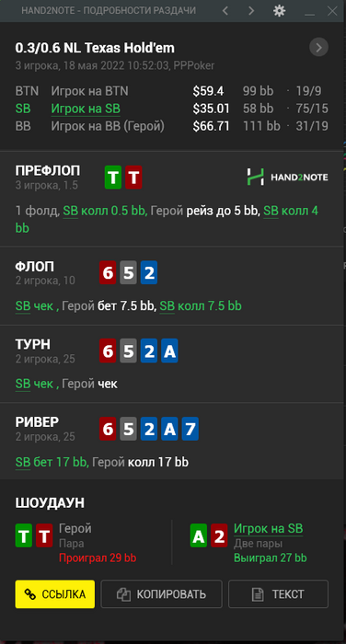Click SB чек link in flop action
The height and width of the screenshot is (644, 346).
[35, 306]
